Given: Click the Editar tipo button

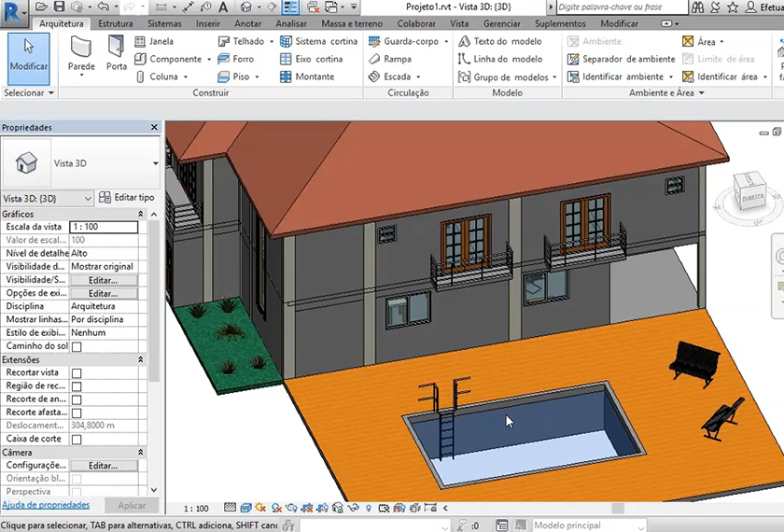Looking at the screenshot, I should 127,198.
